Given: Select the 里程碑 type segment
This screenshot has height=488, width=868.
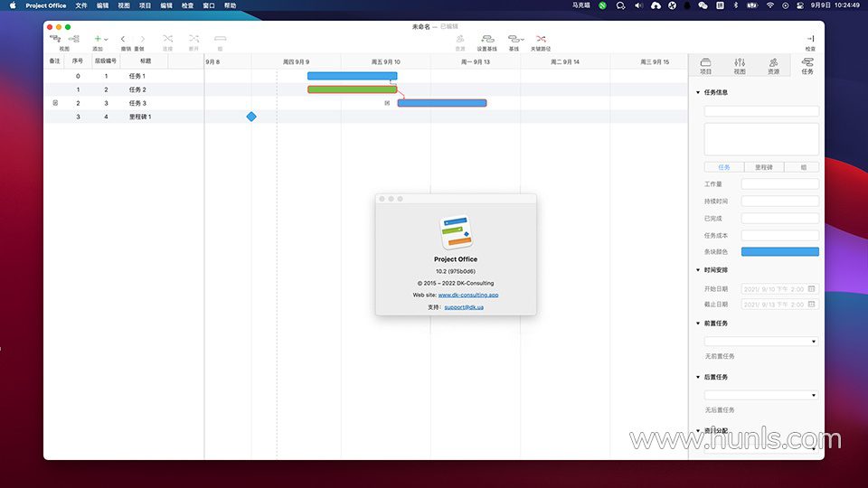Looking at the screenshot, I should (764, 167).
